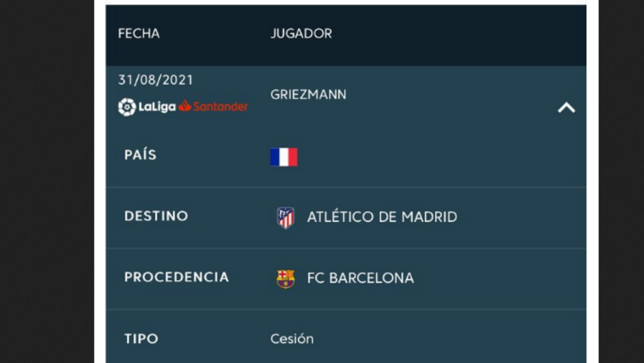The width and height of the screenshot is (644, 363).
Task: Click the TIPO row label
Action: tap(141, 338)
